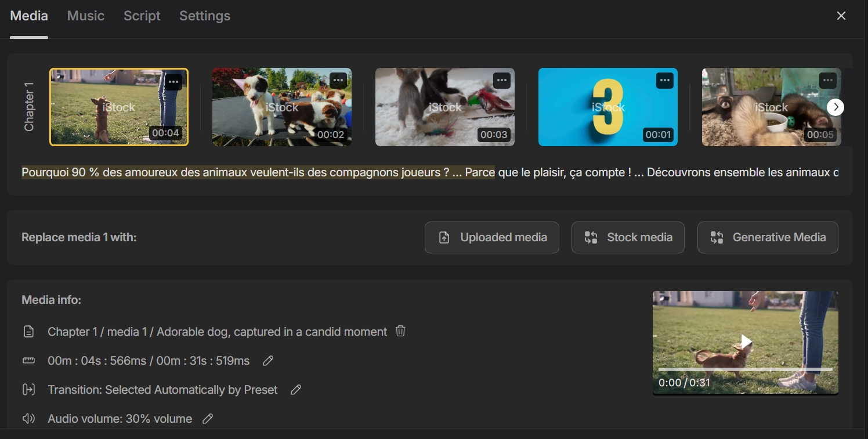This screenshot has height=439, width=868.
Task: Click the '0:00 / 0:31' preview time
Action: [x=684, y=383]
